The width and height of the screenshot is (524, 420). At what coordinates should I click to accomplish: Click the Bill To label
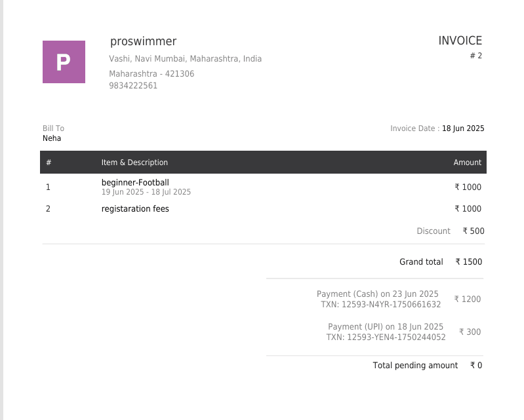53,128
